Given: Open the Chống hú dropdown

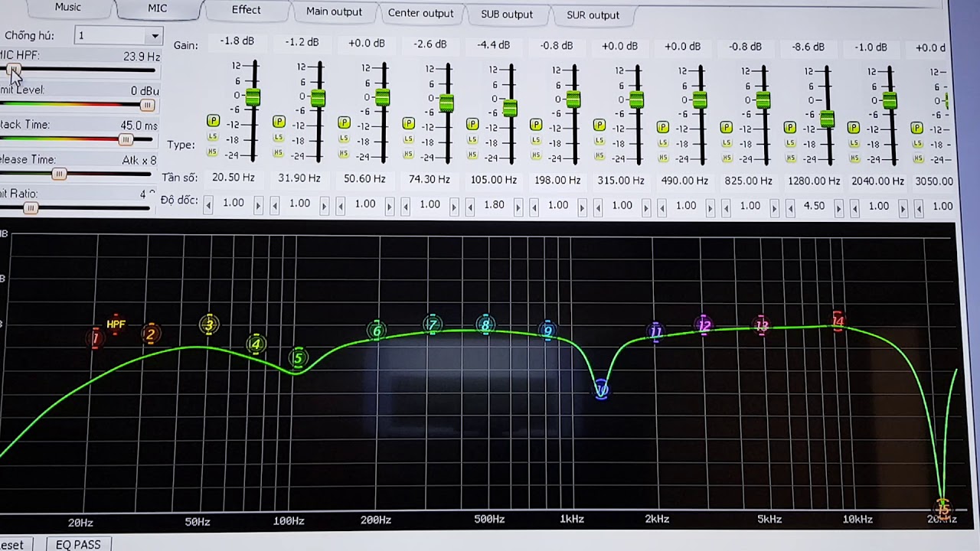Looking at the screenshot, I should coord(155,36).
